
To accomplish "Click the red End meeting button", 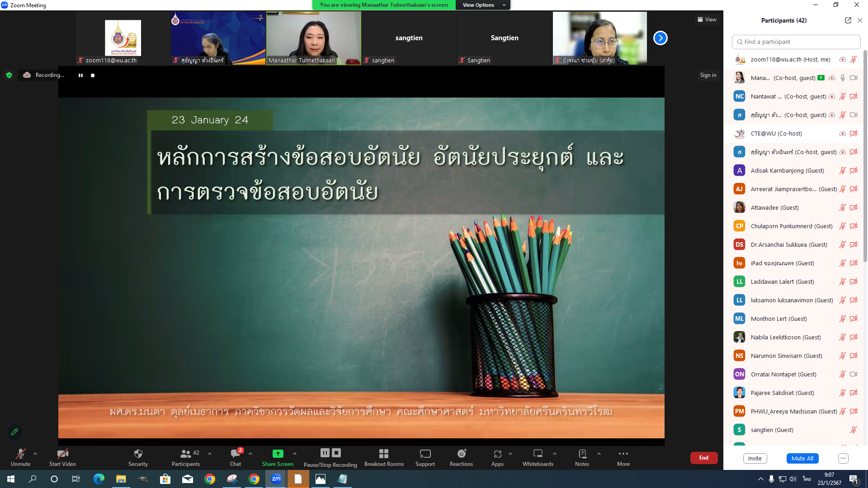I will point(704,458).
